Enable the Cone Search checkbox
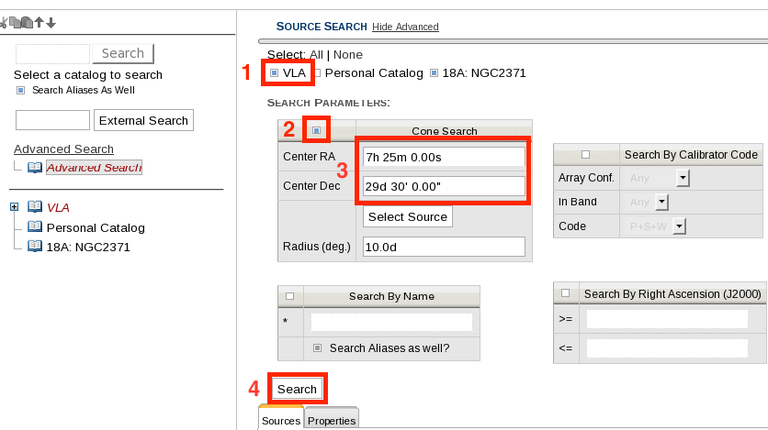 (316, 130)
